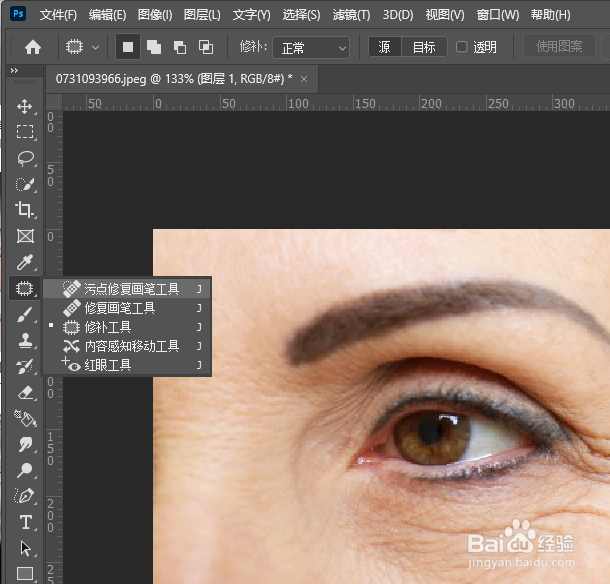Open the 文件(F) menu

pyautogui.click(x=58, y=15)
